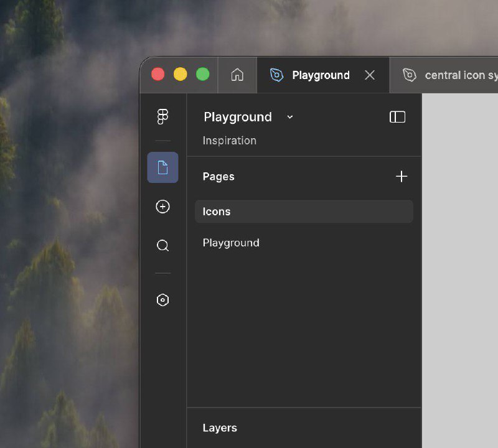Expand the Playground file name chevron
498x448 pixels.
pos(289,117)
